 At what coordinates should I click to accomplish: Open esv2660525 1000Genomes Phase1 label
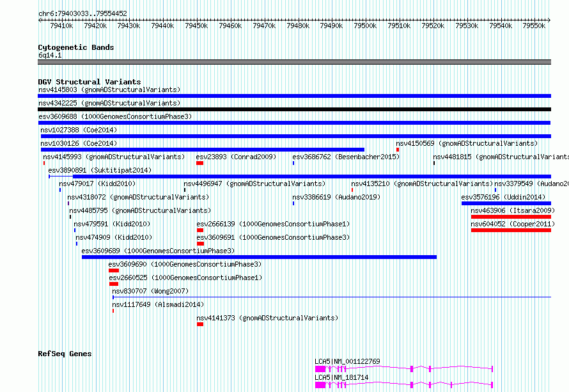tap(185, 278)
